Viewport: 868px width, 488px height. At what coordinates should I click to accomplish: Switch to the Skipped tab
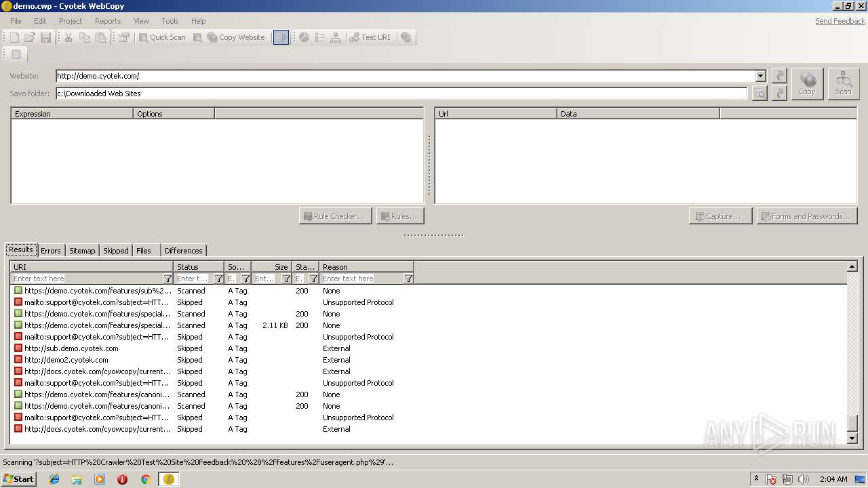click(115, 251)
